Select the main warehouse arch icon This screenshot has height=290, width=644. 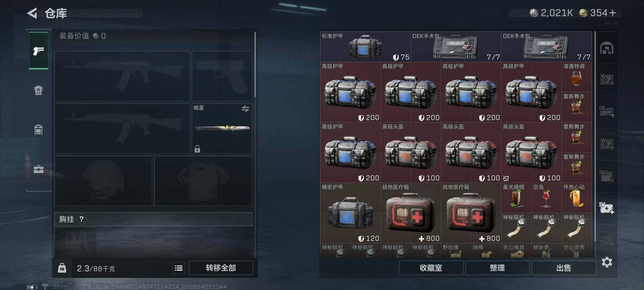(x=607, y=48)
